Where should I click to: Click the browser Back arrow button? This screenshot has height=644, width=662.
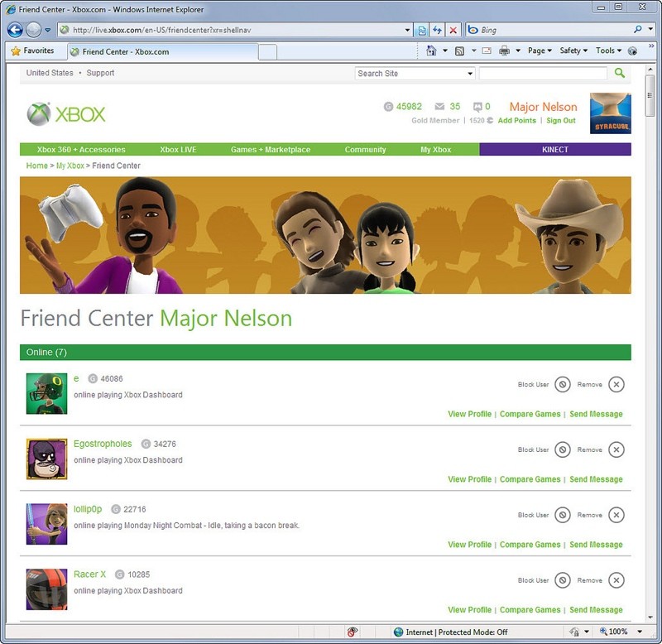(x=15, y=30)
